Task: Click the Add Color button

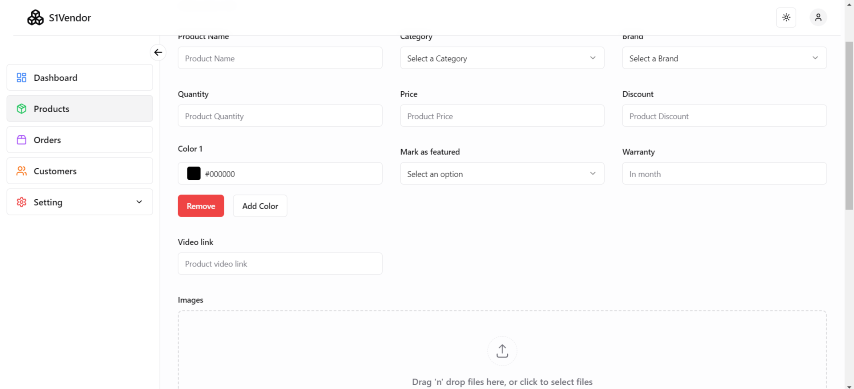Action: pyautogui.click(x=260, y=206)
